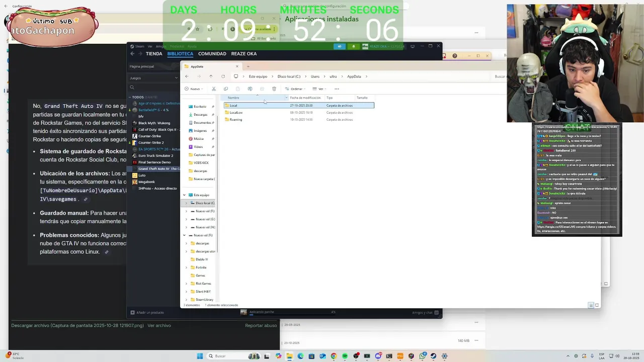Viewport: 644px width, 362px height.
Task: Open File Explorer from the taskbar
Action: tap(289, 356)
